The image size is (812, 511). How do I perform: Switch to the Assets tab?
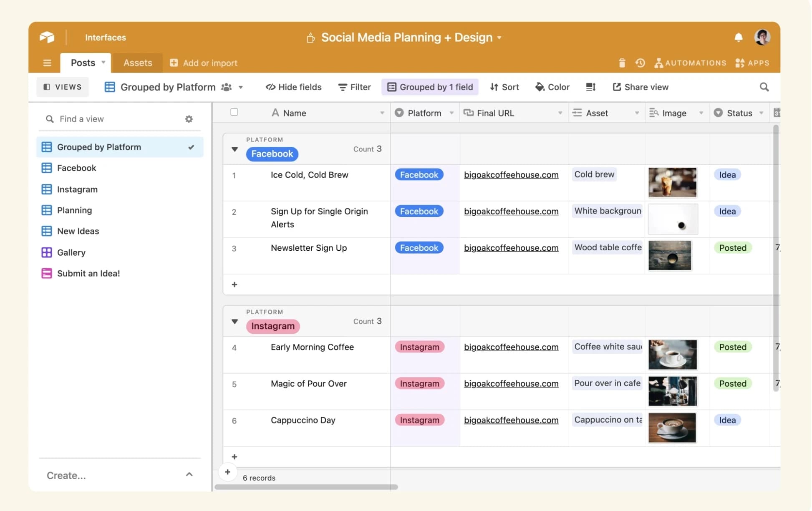coord(138,63)
